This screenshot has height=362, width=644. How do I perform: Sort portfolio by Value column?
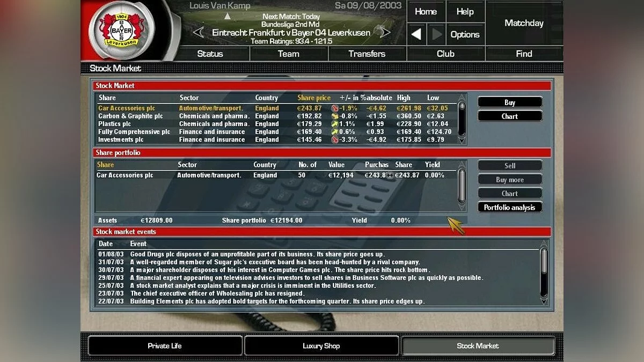[x=336, y=165]
